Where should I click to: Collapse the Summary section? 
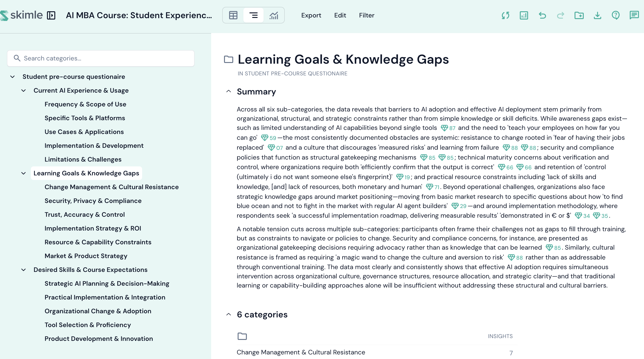pos(228,91)
